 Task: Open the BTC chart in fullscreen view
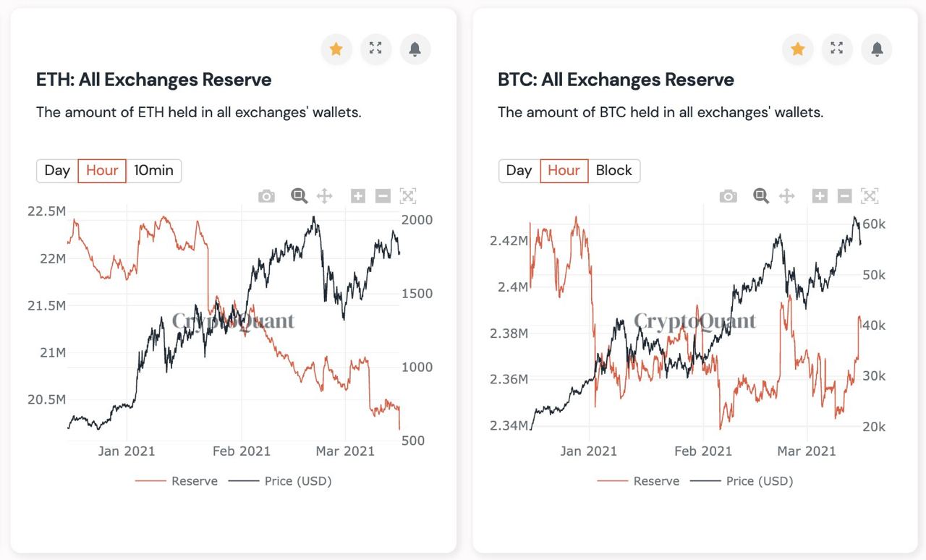[837, 48]
